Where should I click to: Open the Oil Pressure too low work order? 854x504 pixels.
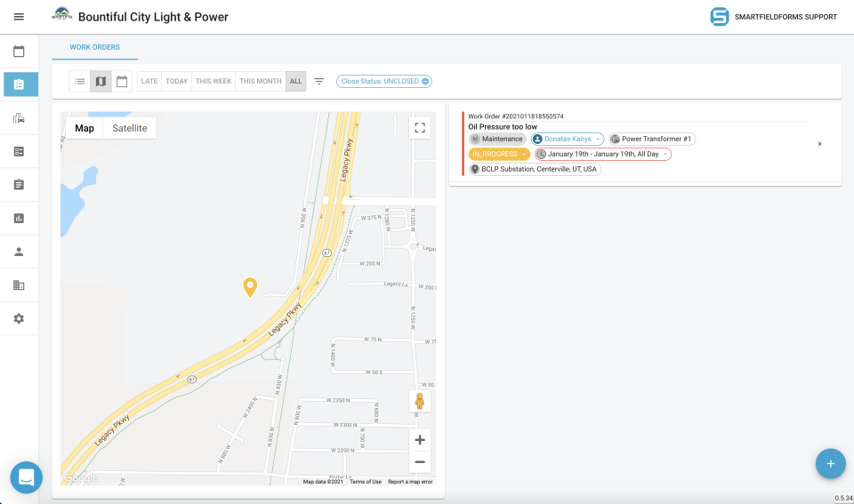pyautogui.click(x=503, y=127)
